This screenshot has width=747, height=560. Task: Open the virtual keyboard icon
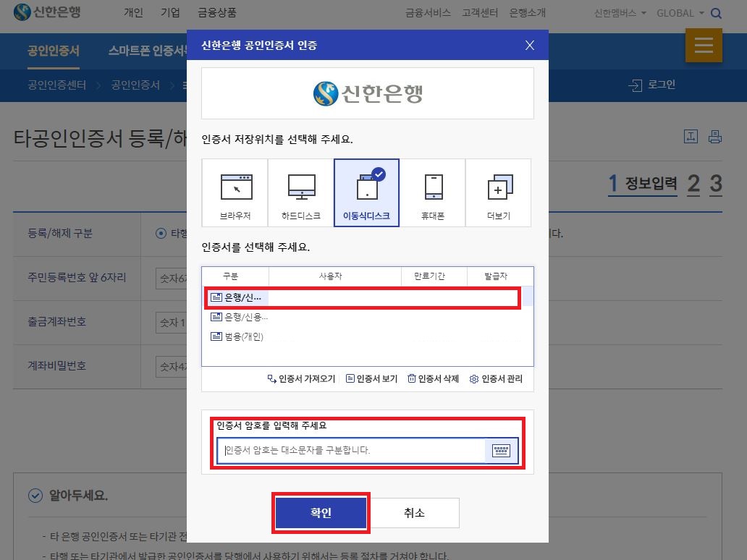501,451
